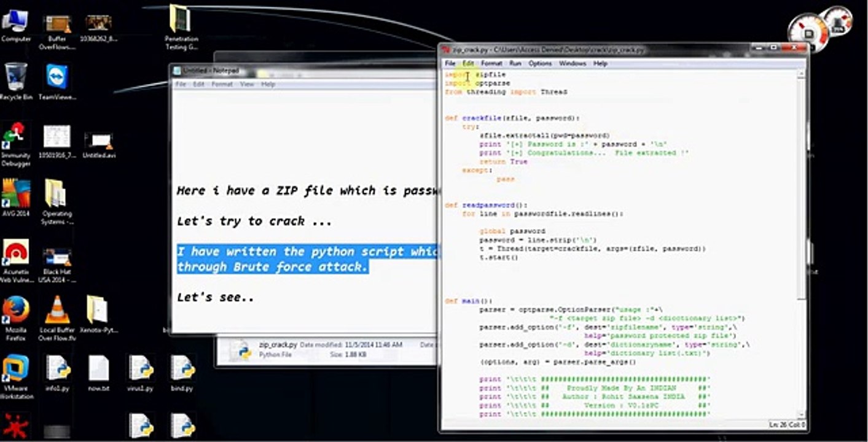Open File menu in Notepad window
This screenshot has width=868, height=442.
181,84
